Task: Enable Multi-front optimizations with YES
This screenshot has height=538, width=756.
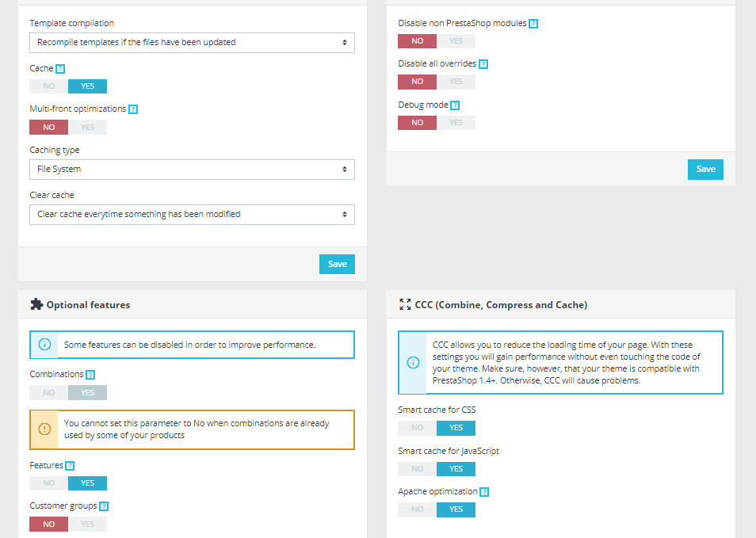Action: (87, 127)
